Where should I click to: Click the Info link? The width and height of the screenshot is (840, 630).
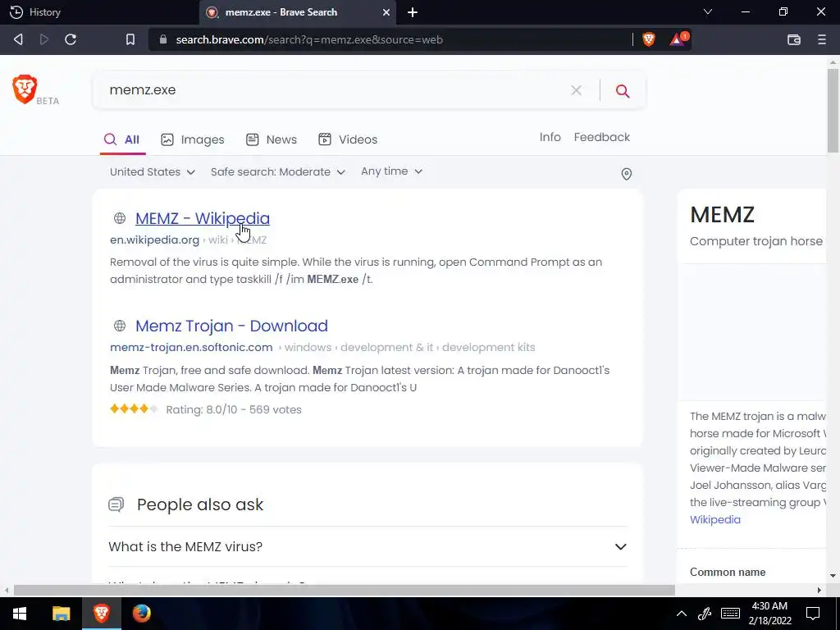tap(550, 137)
